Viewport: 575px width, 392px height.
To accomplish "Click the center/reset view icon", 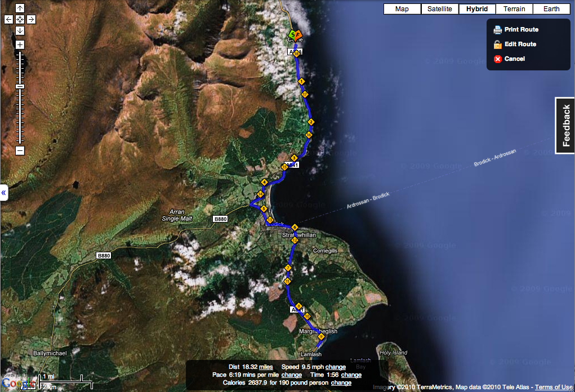I will coord(20,19).
